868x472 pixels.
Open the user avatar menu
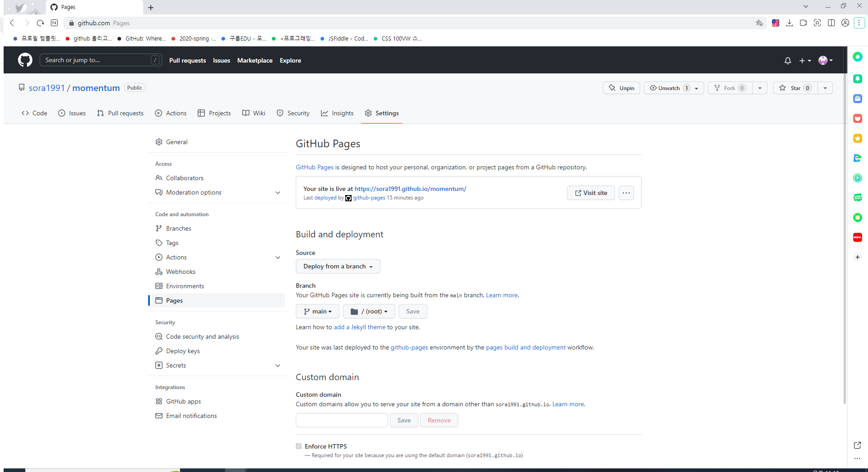(825, 60)
